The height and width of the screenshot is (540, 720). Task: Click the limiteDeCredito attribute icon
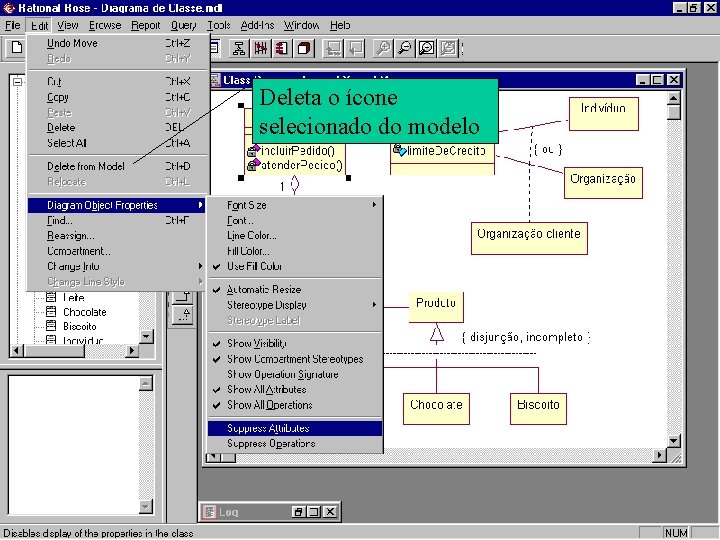[x=399, y=150]
